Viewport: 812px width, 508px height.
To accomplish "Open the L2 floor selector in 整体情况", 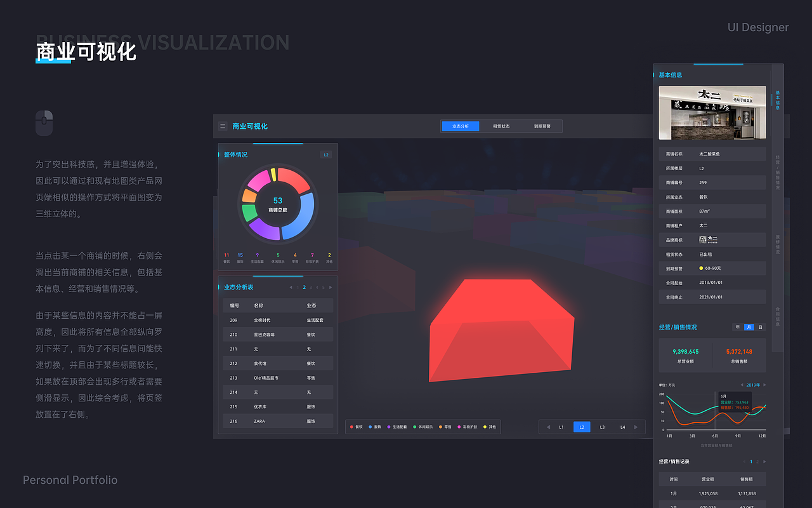I will click(326, 154).
